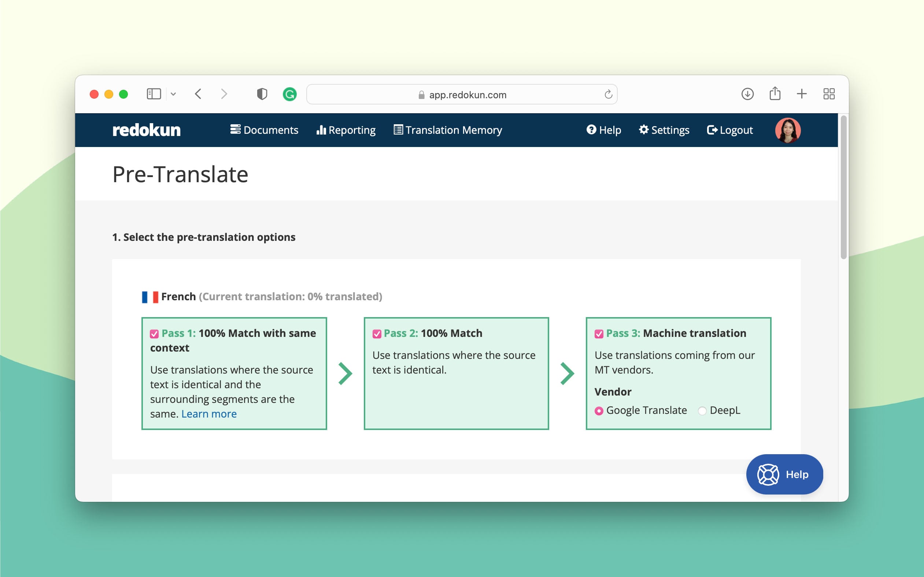Toggle Pass 2 100% Match checkbox

point(377,333)
